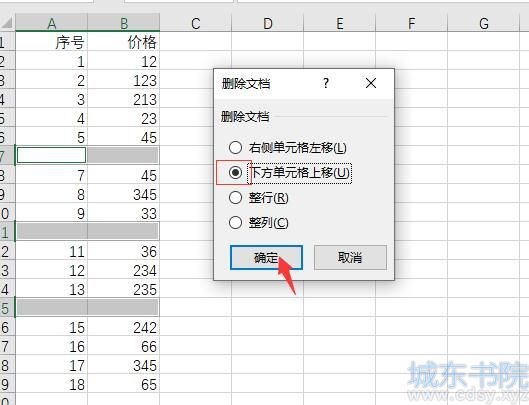The width and height of the screenshot is (529, 405).
Task: Click the 价格 header cell
Action: click(123, 42)
